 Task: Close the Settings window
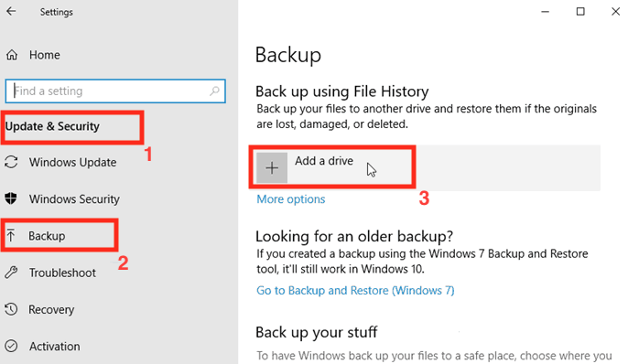pyautogui.click(x=615, y=12)
